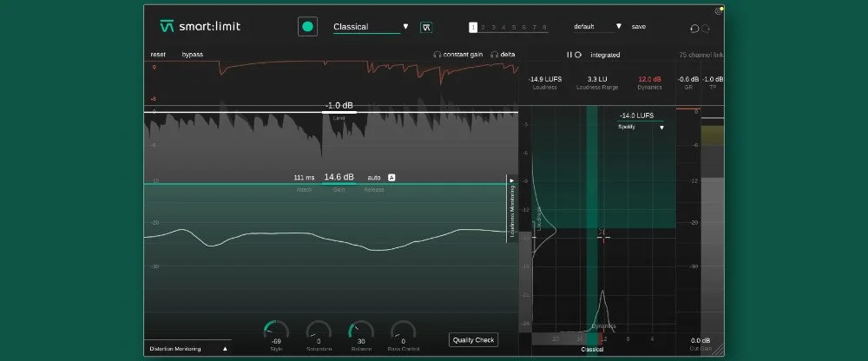Click the auto Release value
Viewport: 868px width, 361px height.
coord(374,178)
